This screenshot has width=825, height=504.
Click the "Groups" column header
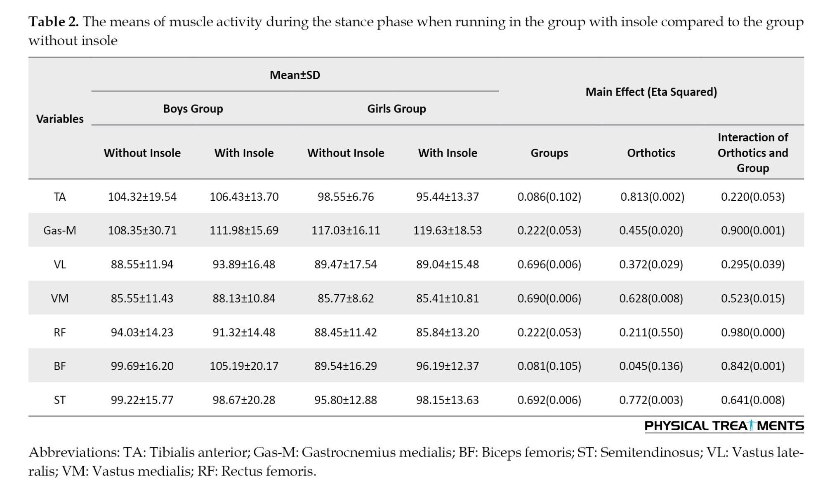(x=549, y=153)
